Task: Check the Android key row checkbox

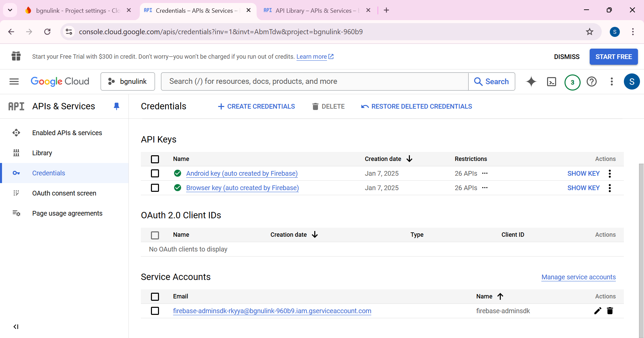Action: coord(155,173)
